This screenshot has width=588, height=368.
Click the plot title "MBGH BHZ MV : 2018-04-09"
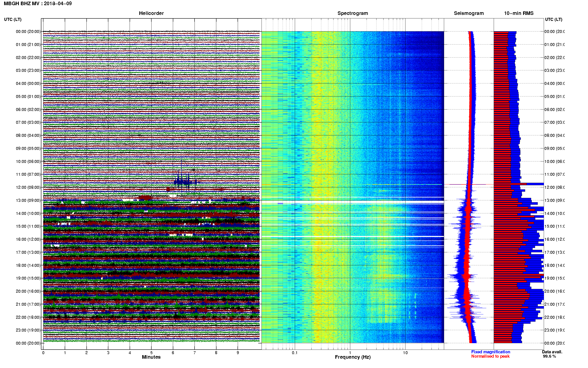[38, 3]
